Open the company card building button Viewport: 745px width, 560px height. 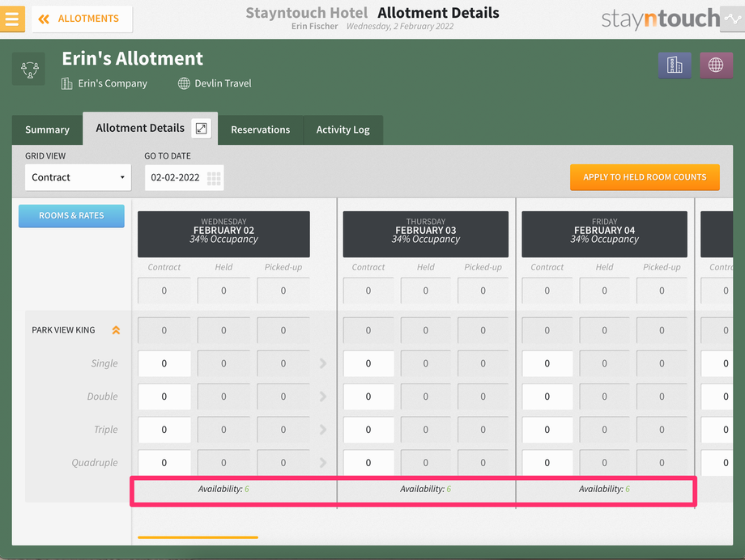[675, 65]
